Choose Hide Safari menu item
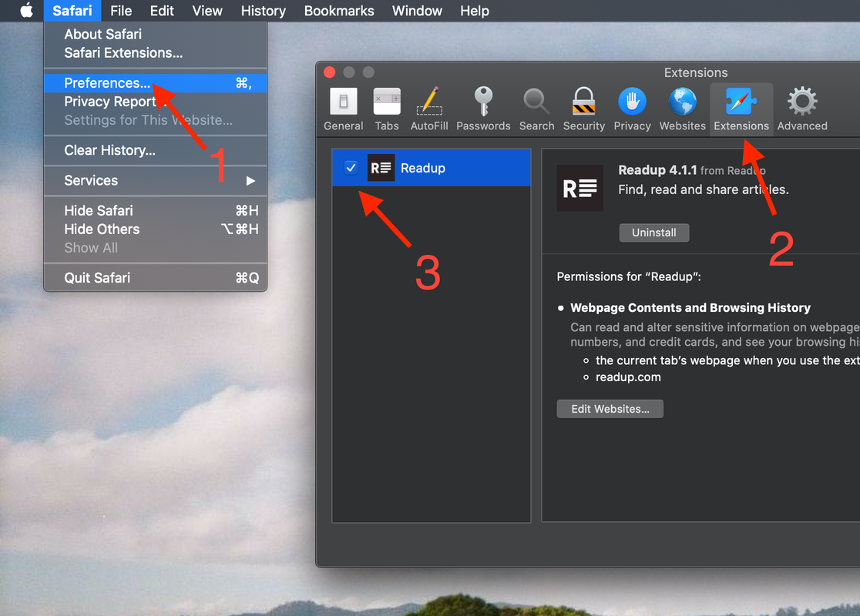Viewport: 860px width, 616px height. click(x=155, y=210)
